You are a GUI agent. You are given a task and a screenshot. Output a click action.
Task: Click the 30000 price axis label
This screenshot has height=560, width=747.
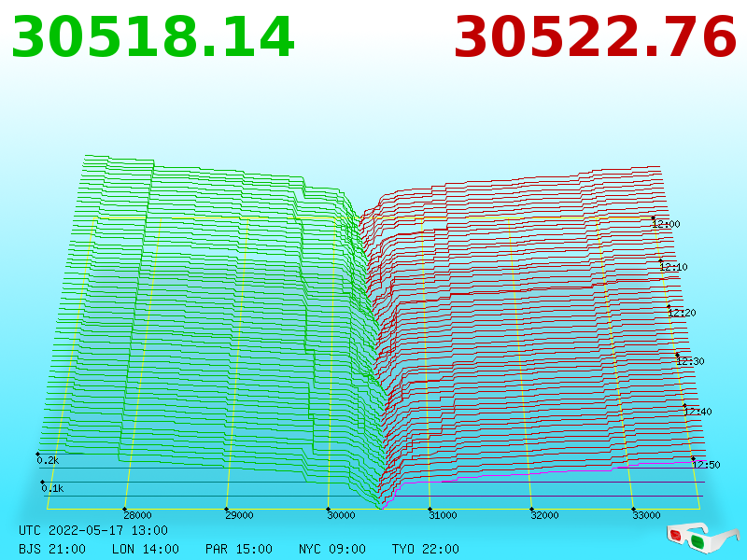point(341,515)
